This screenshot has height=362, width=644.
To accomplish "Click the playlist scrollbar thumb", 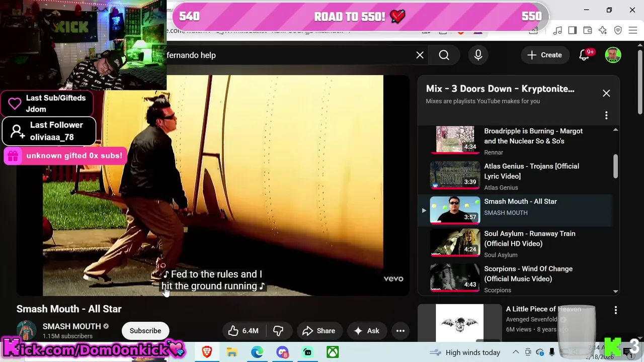I will click(615, 166).
